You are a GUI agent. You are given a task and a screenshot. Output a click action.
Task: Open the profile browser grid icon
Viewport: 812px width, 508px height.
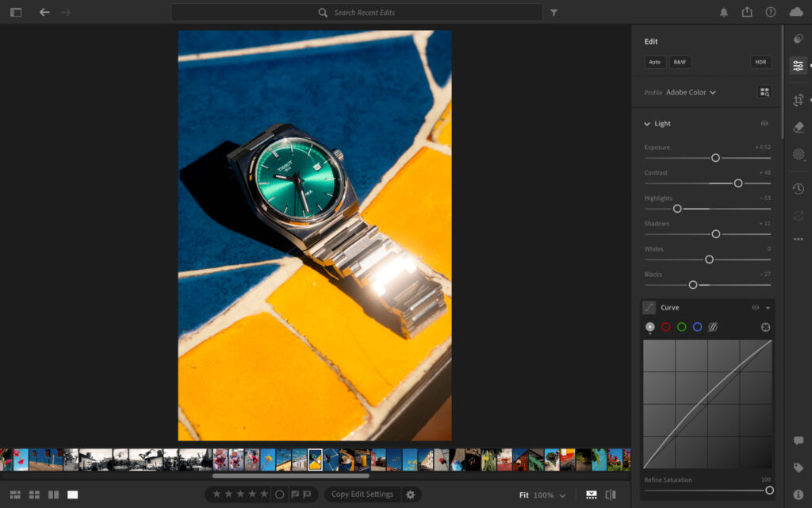[764, 92]
